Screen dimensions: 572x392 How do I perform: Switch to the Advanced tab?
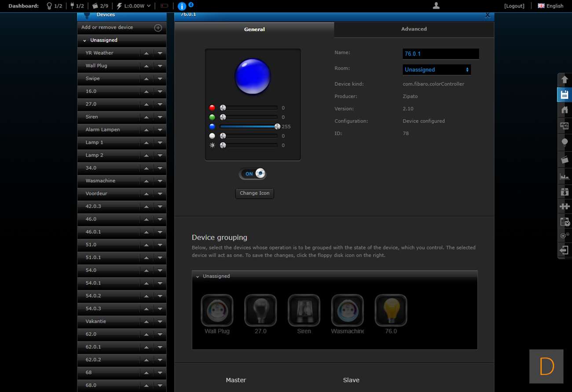414,29
